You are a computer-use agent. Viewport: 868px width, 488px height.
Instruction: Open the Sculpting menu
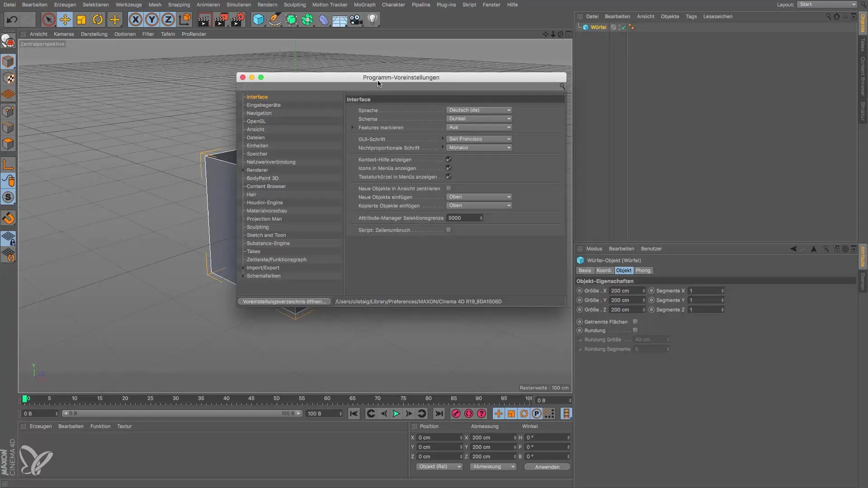tap(295, 5)
